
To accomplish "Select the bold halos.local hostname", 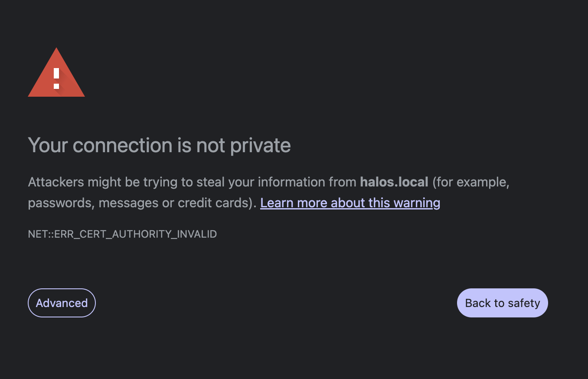I will [394, 182].
